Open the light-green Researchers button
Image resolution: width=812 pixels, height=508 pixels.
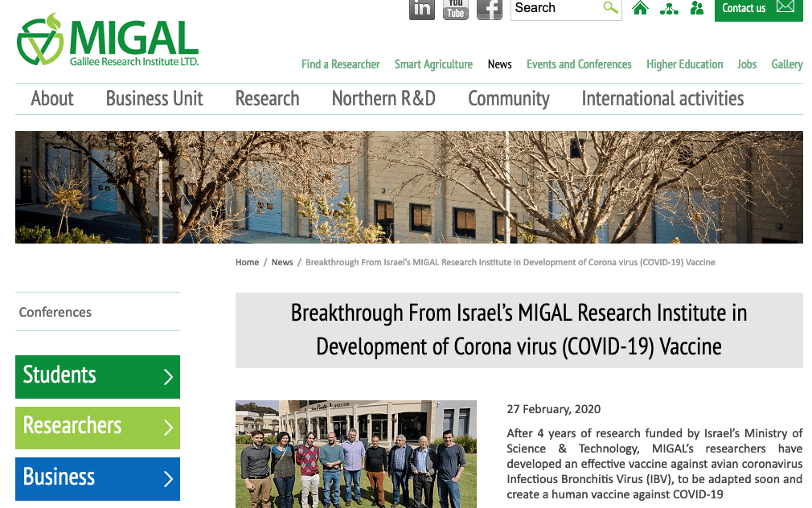[98, 428]
